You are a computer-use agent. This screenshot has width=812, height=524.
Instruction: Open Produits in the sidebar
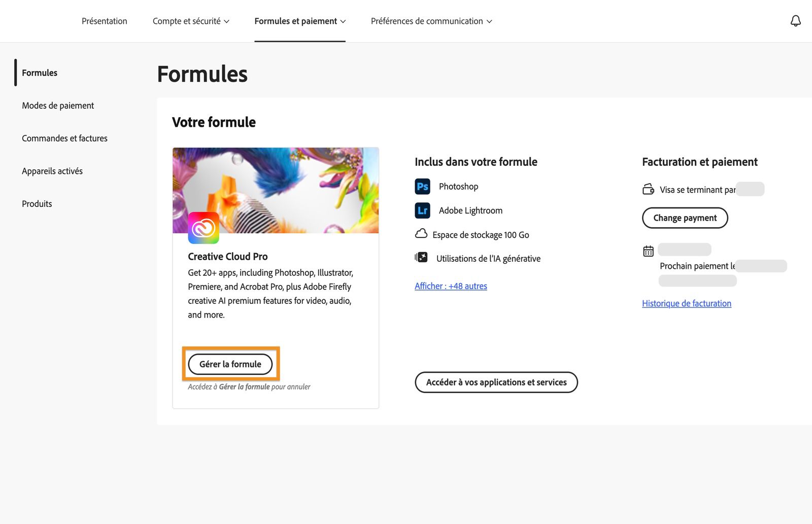tap(37, 203)
